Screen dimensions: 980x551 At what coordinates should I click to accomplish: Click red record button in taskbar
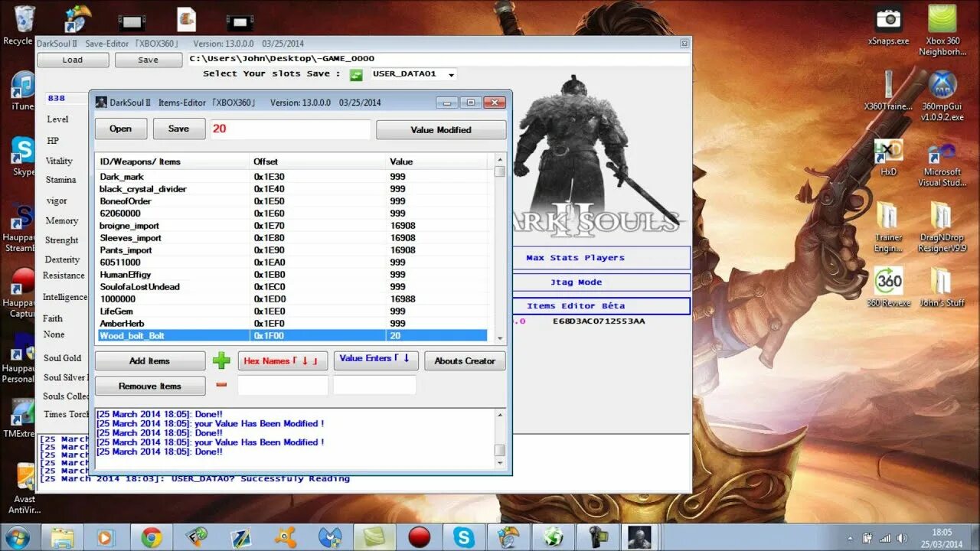[419, 537]
